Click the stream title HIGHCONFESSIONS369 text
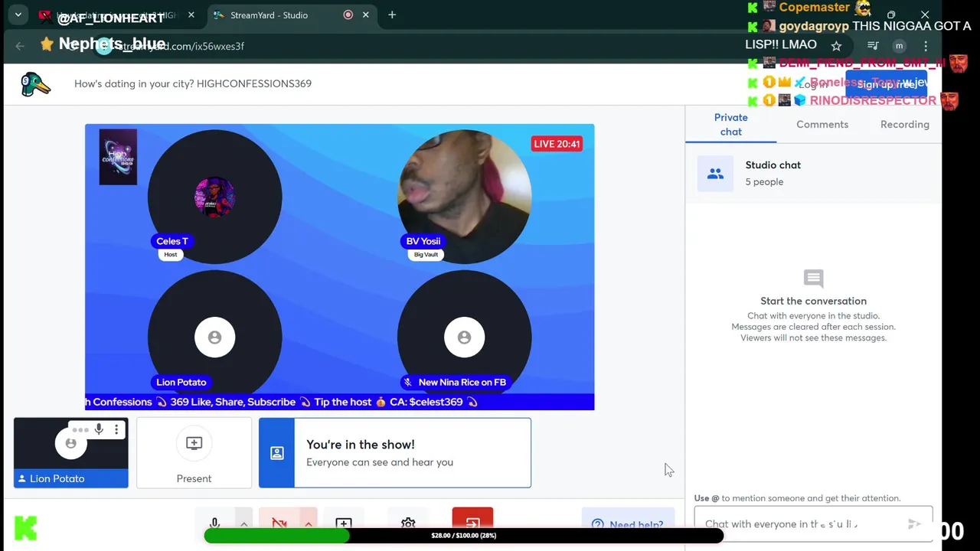The height and width of the screenshot is (551, 980). click(253, 83)
